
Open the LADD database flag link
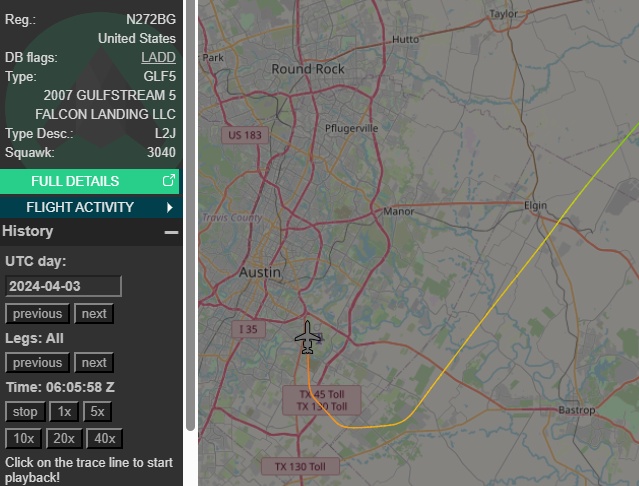(x=158, y=57)
